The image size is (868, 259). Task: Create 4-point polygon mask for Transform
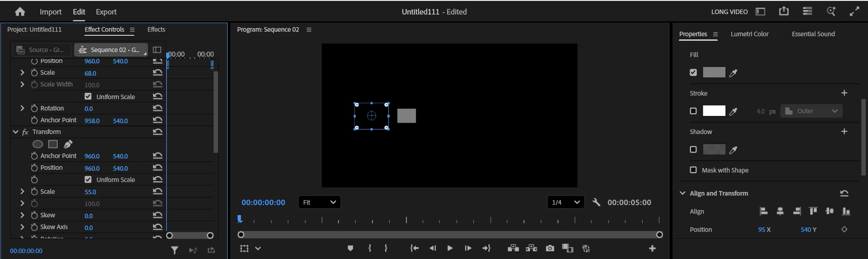[53, 144]
